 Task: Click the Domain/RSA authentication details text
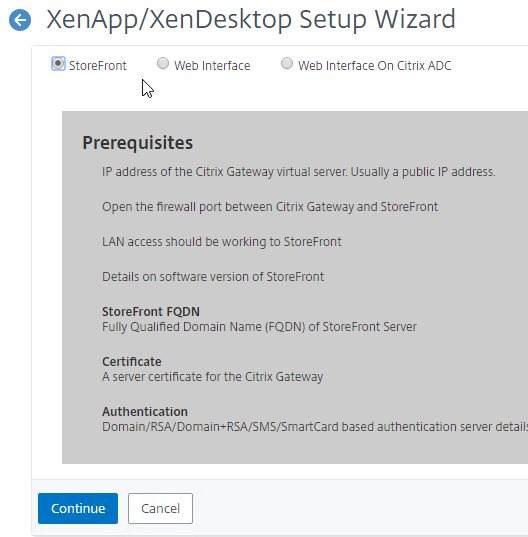[x=315, y=427]
